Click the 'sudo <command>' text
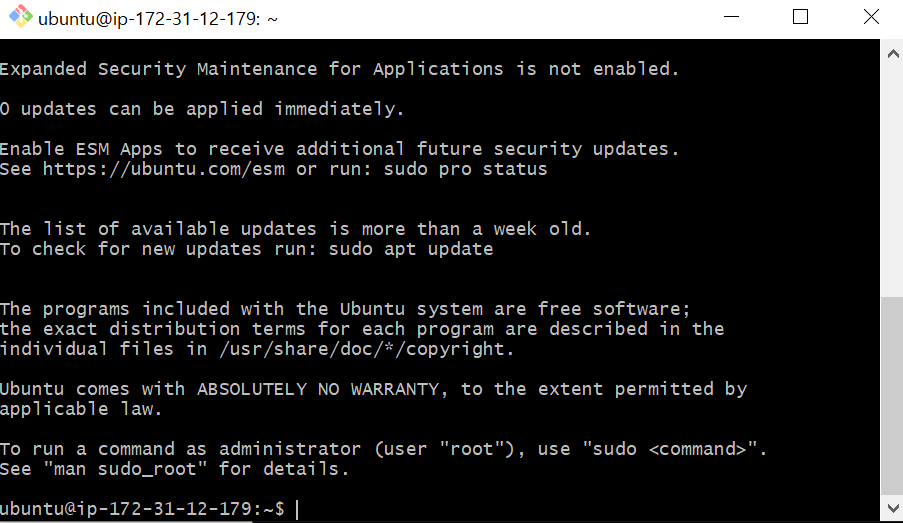The image size is (903, 523). click(670, 449)
